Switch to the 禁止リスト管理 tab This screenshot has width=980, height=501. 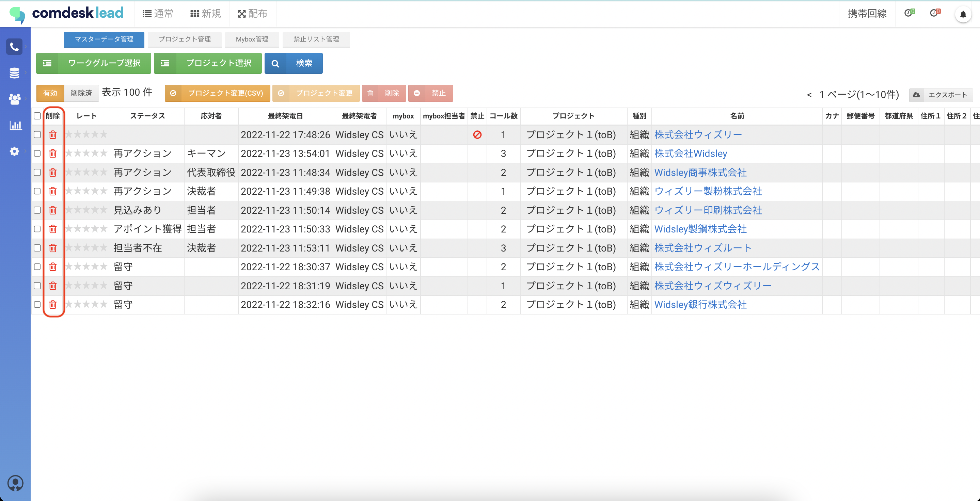[x=316, y=39]
